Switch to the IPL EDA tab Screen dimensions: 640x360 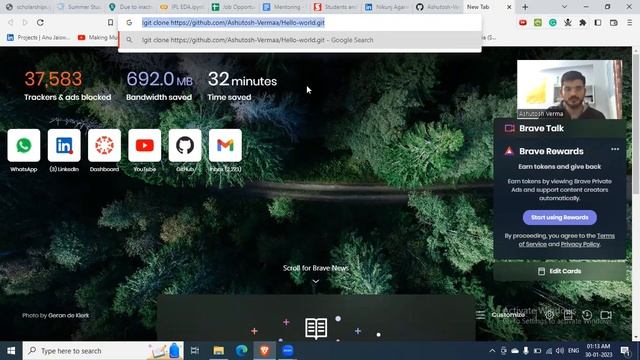[182, 7]
